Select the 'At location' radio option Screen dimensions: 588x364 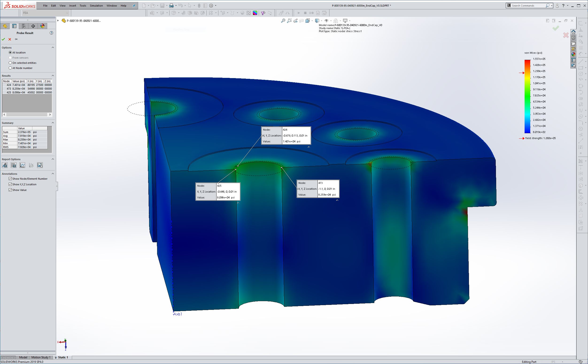10,53
